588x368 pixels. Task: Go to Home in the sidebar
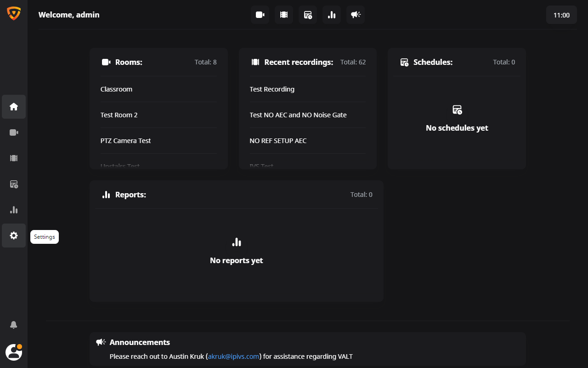point(14,107)
